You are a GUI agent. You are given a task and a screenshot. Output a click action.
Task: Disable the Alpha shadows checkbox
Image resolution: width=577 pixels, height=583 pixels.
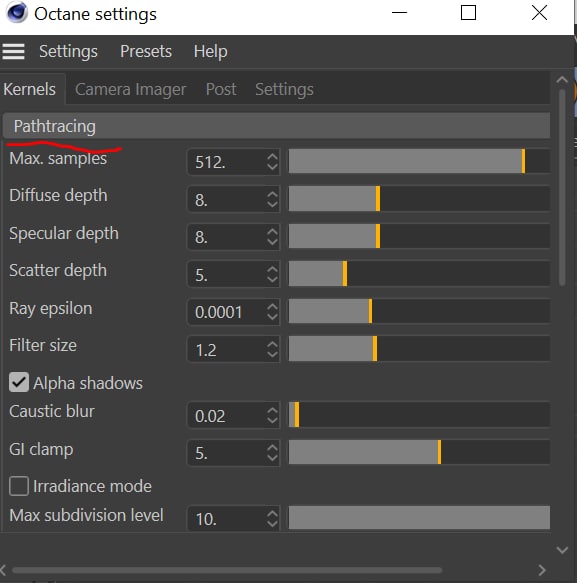pos(19,382)
